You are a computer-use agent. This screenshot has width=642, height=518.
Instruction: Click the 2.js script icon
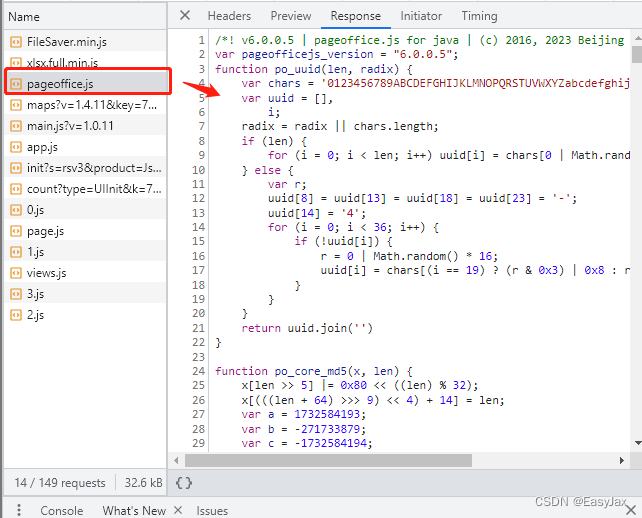[x=16, y=315]
